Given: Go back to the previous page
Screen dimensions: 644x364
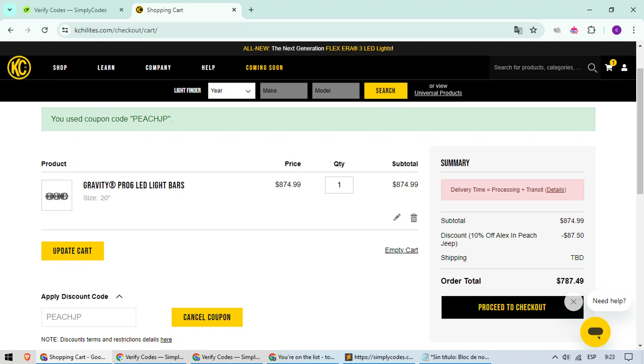Looking at the screenshot, I should pyautogui.click(x=11, y=30).
